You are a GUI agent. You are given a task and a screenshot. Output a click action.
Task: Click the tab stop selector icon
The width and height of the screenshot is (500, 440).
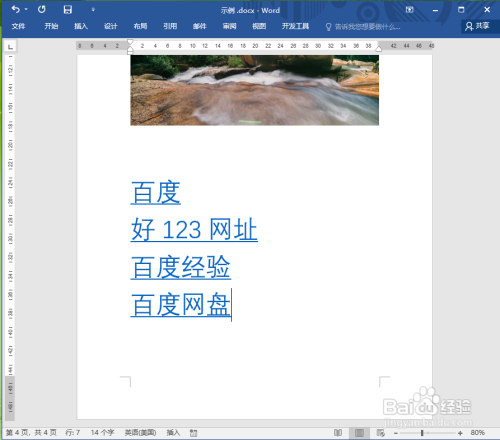pos(10,46)
